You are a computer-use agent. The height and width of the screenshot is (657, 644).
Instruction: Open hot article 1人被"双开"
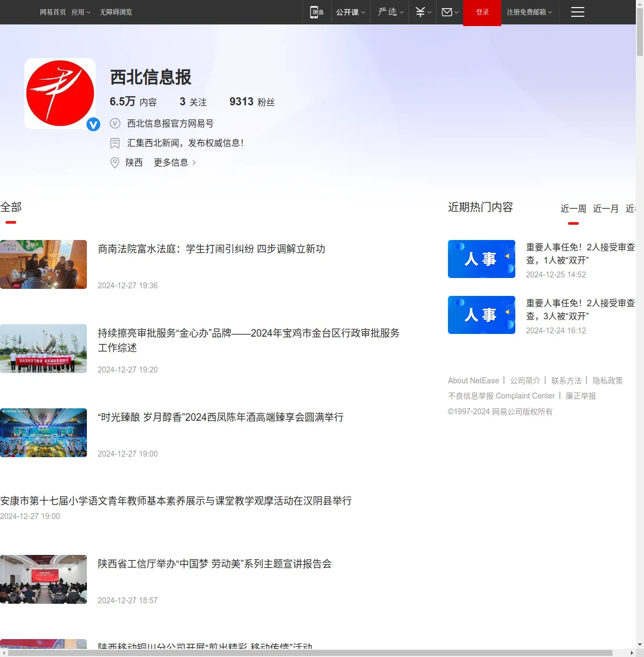(580, 254)
